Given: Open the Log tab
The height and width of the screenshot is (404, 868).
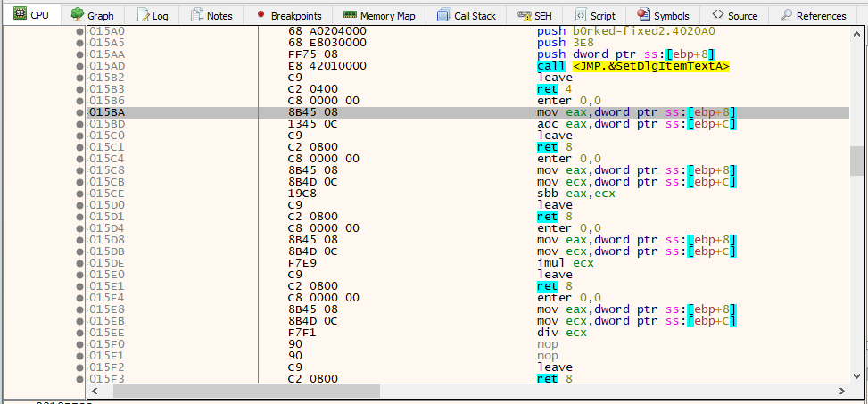Looking at the screenshot, I should 153,15.
